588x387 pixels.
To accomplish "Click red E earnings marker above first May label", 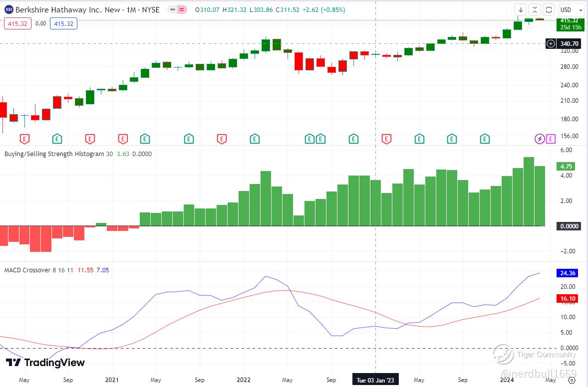I will (x=24, y=139).
